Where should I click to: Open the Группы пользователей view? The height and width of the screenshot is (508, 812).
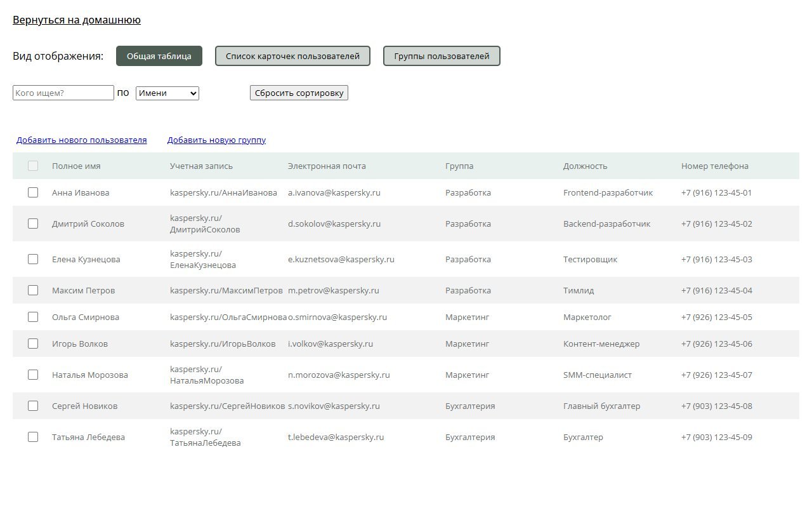[442, 56]
